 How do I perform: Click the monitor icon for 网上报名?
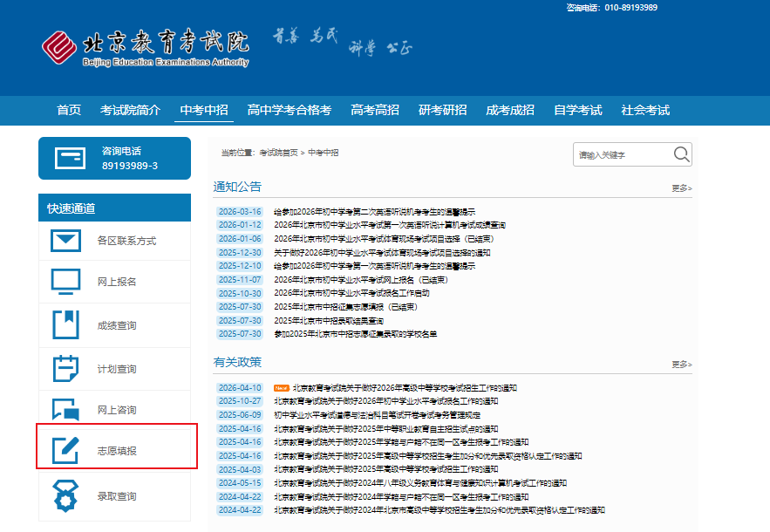[66, 282]
